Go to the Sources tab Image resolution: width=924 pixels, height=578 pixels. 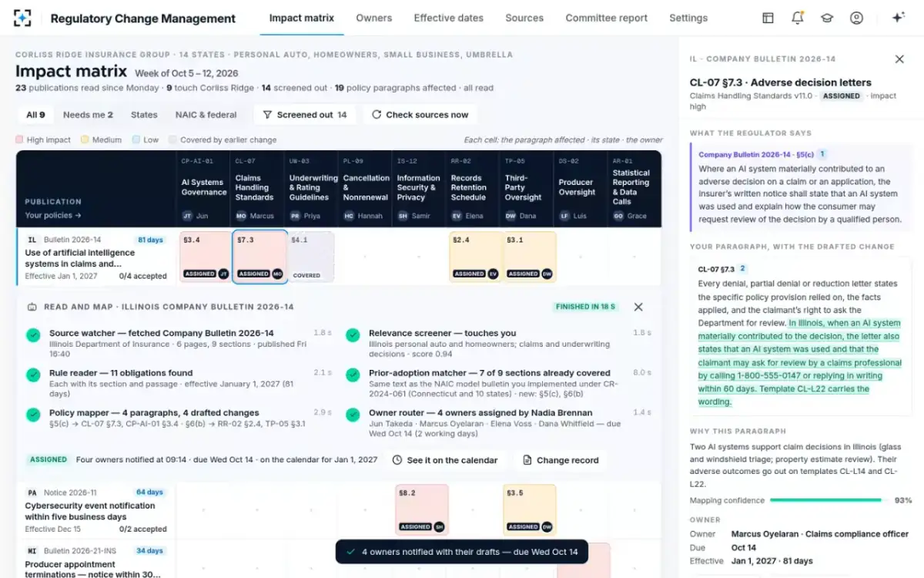[524, 18]
